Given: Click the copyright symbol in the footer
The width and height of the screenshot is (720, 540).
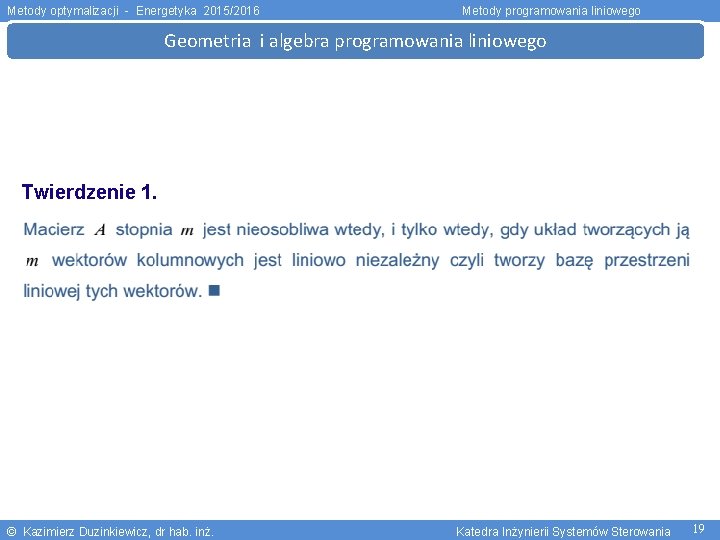Looking at the screenshot, I should pos(11,532).
